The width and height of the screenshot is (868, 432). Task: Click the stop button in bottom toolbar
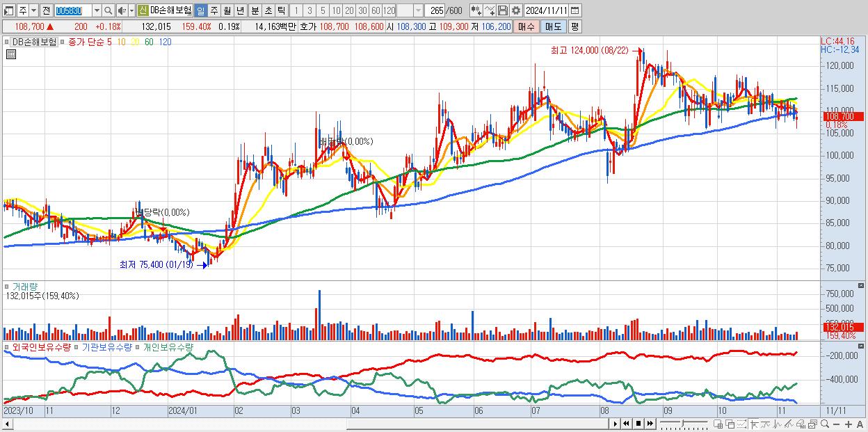pos(638,424)
